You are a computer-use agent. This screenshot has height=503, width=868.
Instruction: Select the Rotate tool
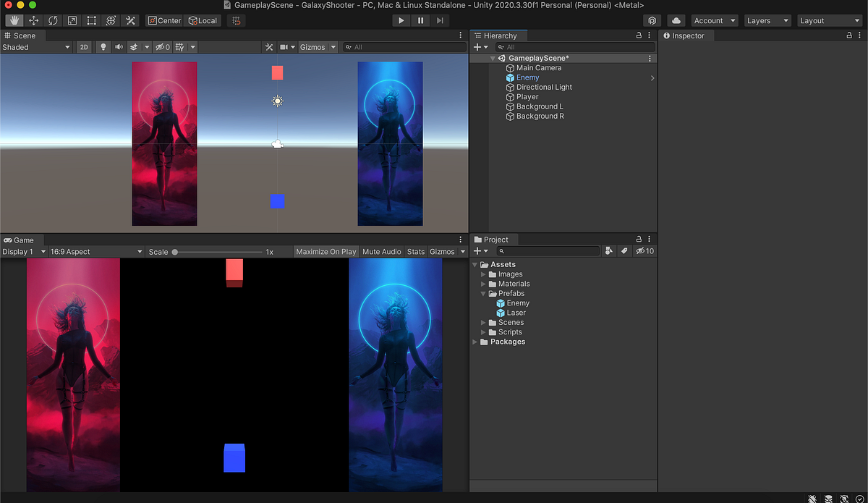tap(53, 20)
